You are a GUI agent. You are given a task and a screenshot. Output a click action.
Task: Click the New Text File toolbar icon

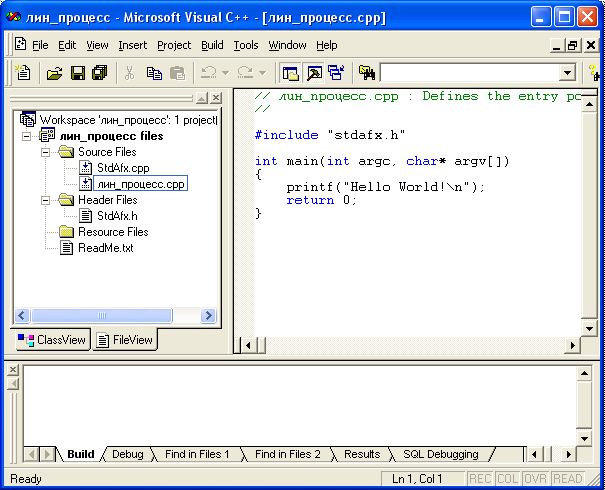23,73
